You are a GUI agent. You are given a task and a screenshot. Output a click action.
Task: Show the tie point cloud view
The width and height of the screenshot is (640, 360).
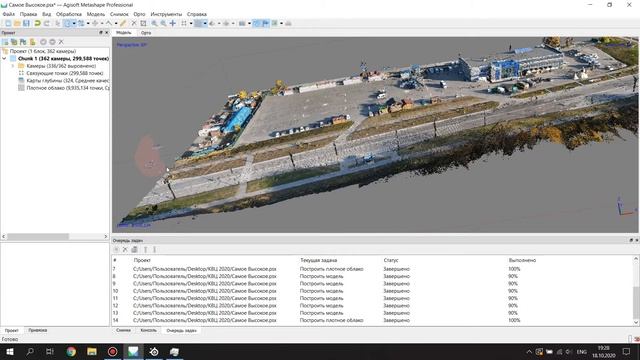[184, 24]
